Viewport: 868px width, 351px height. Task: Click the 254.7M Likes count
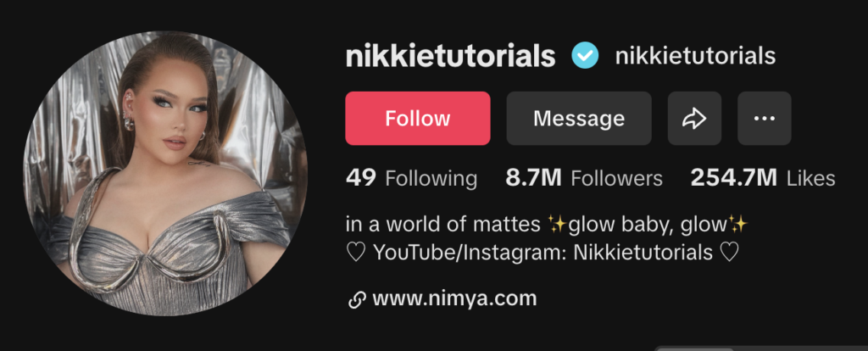click(x=763, y=178)
